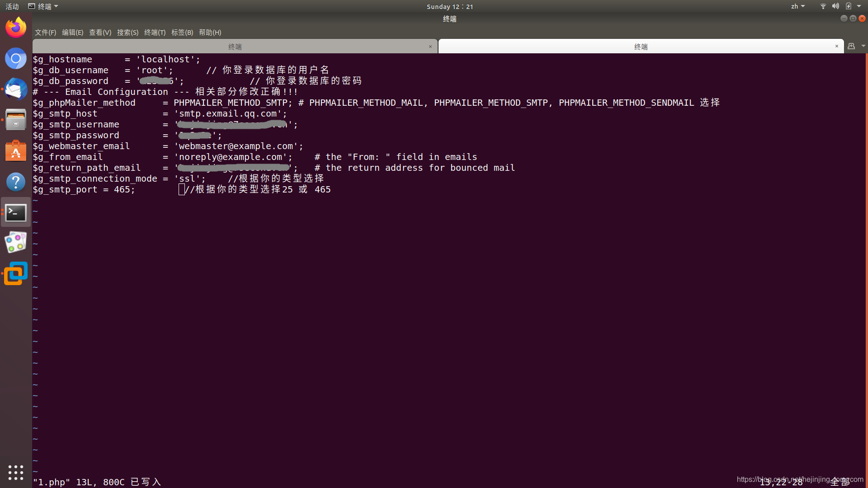868x488 pixels.
Task: Click the new tab icon button
Action: pyautogui.click(x=851, y=46)
